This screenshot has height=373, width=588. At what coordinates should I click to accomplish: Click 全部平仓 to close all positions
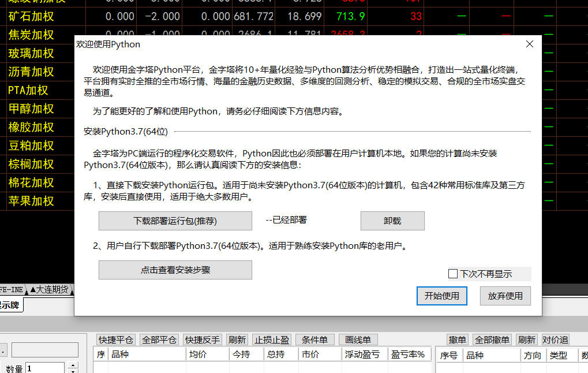click(159, 340)
